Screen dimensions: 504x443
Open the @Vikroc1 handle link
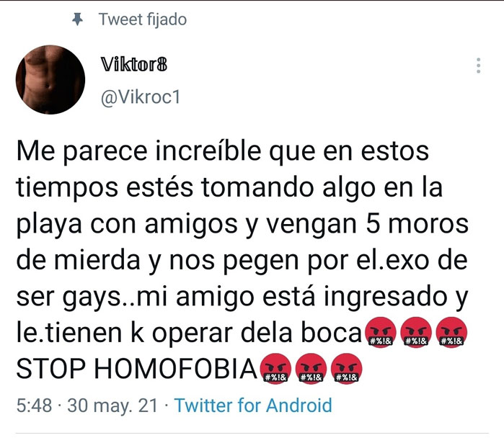tap(141, 97)
